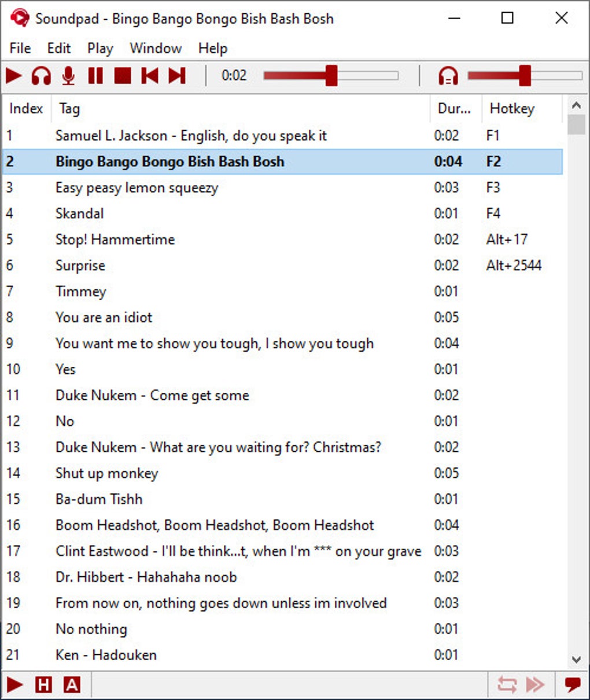This screenshot has width=590, height=700.
Task: Skip to the next sound
Action: (177, 76)
